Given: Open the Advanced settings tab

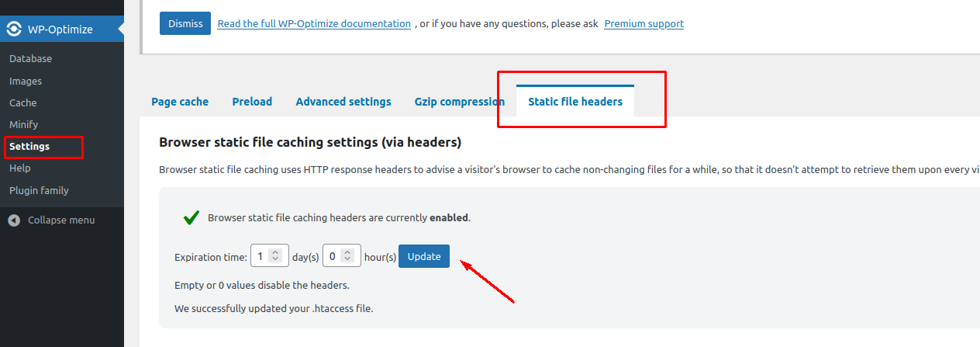Looking at the screenshot, I should pos(343,102).
